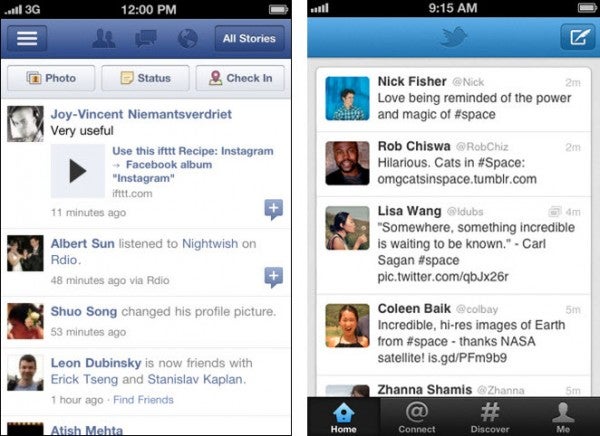Switch to the Discover tab
The image size is (600, 436).
490,417
